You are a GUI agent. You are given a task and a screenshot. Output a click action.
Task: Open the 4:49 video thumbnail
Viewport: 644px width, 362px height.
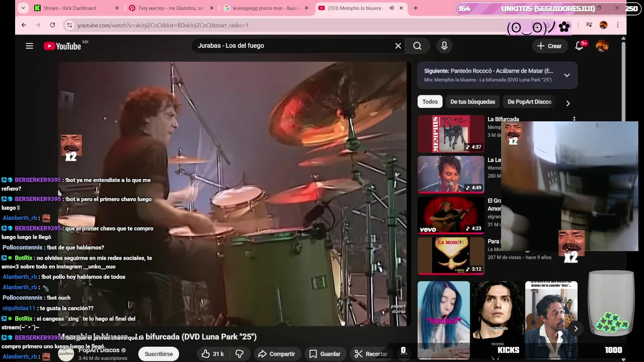[x=451, y=174]
